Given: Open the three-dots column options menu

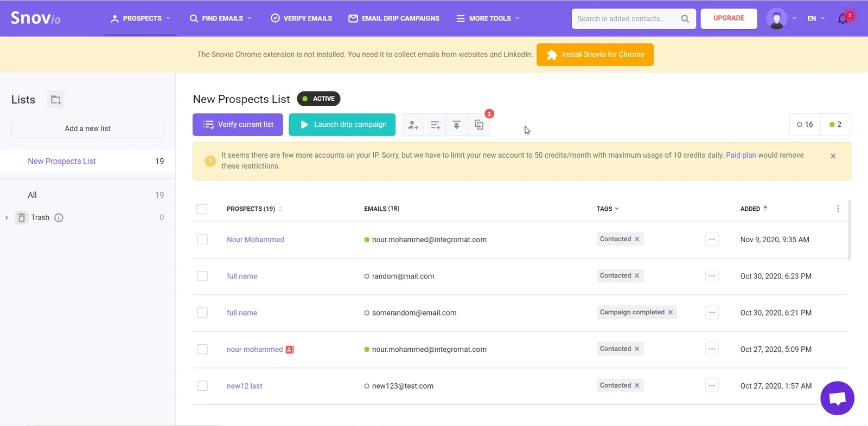Looking at the screenshot, I should [838, 209].
